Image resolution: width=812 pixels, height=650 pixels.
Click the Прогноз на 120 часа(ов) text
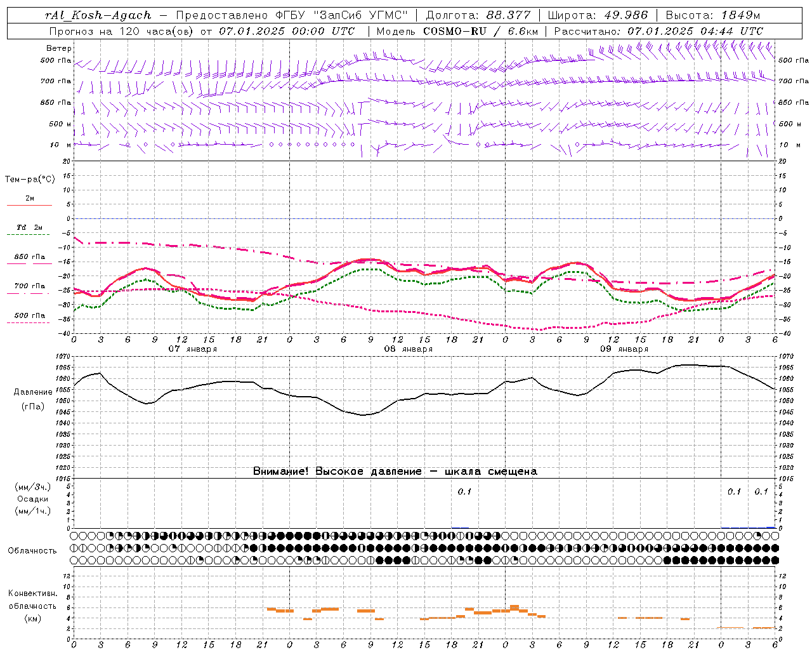[x=122, y=31]
